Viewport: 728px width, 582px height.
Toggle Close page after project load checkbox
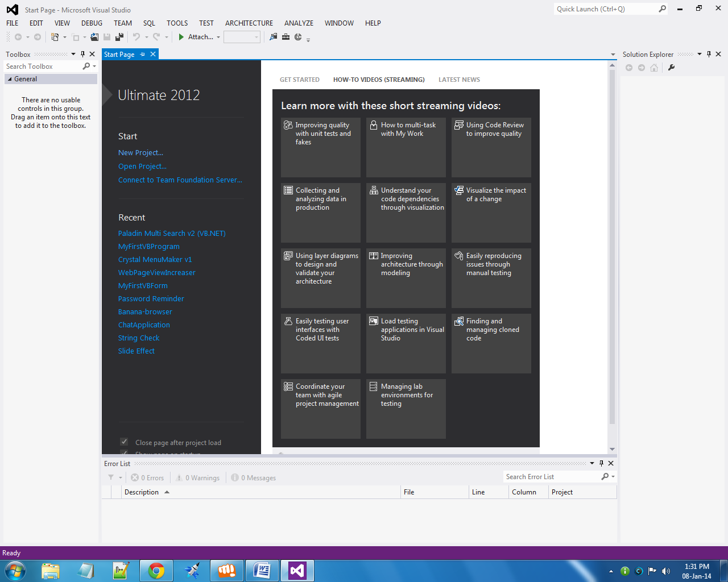tap(124, 442)
